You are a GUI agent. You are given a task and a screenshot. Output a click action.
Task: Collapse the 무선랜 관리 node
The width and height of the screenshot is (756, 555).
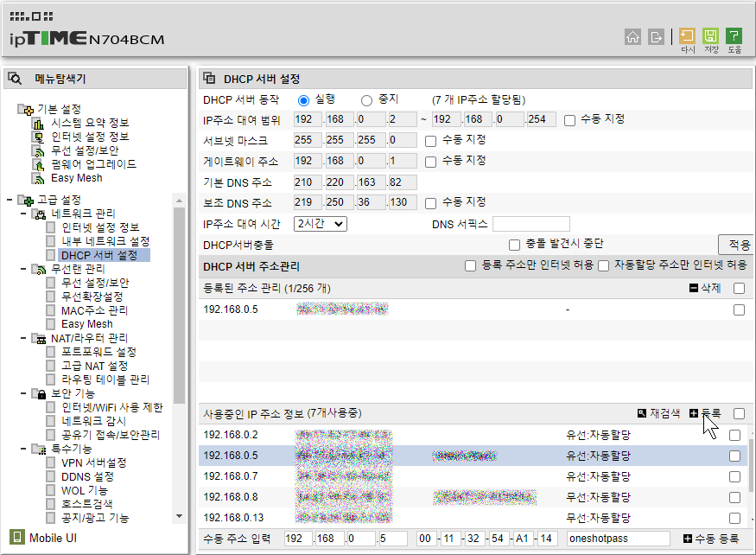pos(23,269)
